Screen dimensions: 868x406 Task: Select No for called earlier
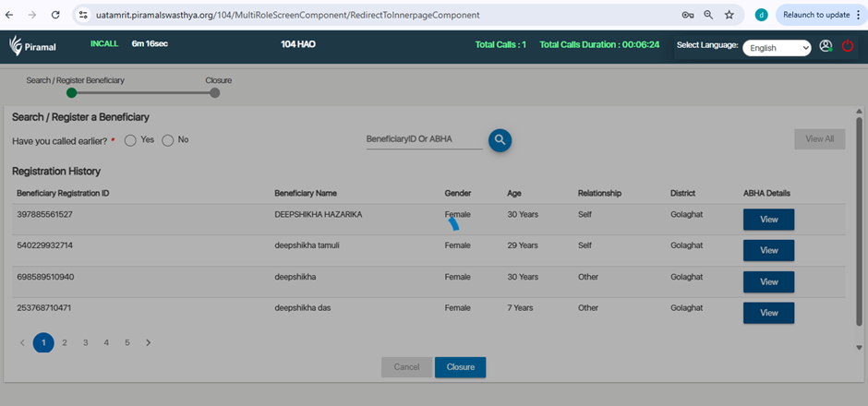pyautogui.click(x=168, y=140)
